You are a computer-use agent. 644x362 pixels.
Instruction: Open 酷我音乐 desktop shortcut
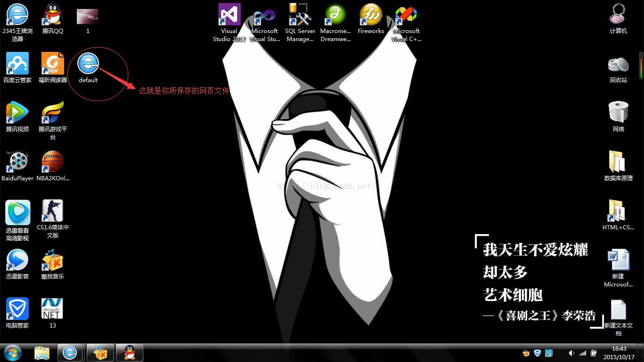point(53,264)
